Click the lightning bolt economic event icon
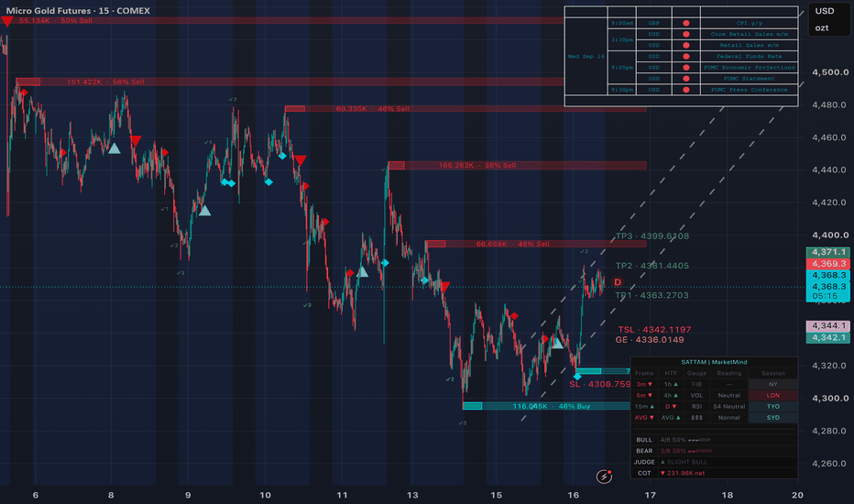The height and width of the screenshot is (504, 854). [x=604, y=477]
